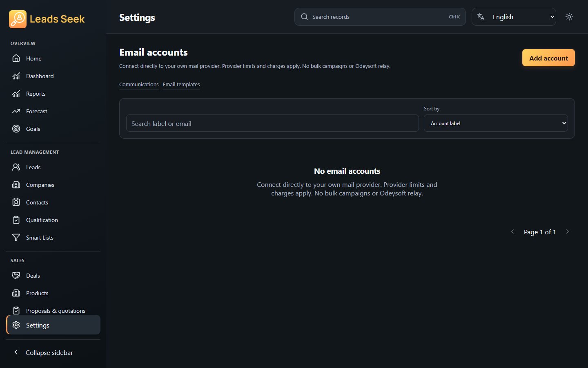The width and height of the screenshot is (588, 368).
Task: Click the "Page 1 of 1" text
Action: click(540, 232)
